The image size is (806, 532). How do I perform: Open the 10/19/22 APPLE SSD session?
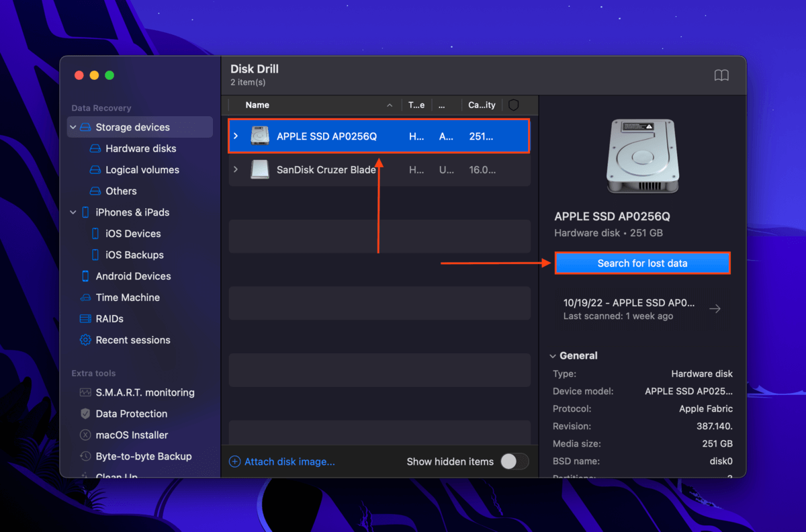click(x=642, y=309)
